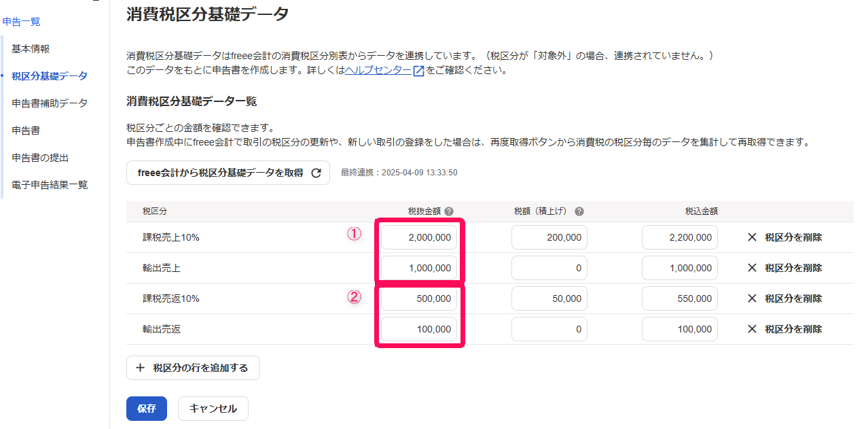Click the 税込金額 field showing 2,200,000
The height and width of the screenshot is (429, 868).
[680, 237]
